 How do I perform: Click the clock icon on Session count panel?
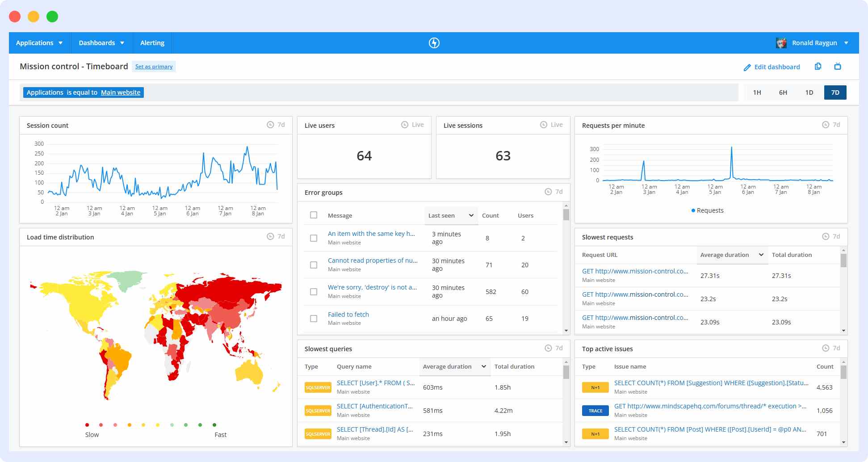click(271, 125)
